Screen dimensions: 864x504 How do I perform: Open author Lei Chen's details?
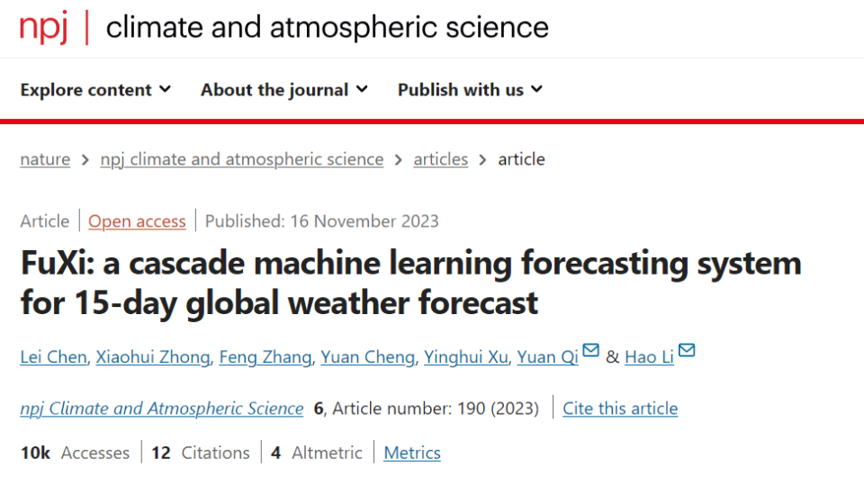(53, 357)
